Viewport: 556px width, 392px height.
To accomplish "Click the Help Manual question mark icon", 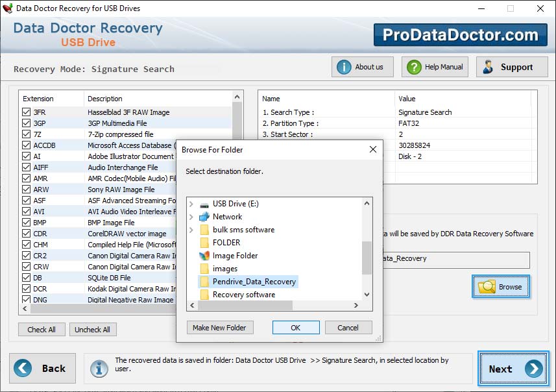I will coord(414,67).
